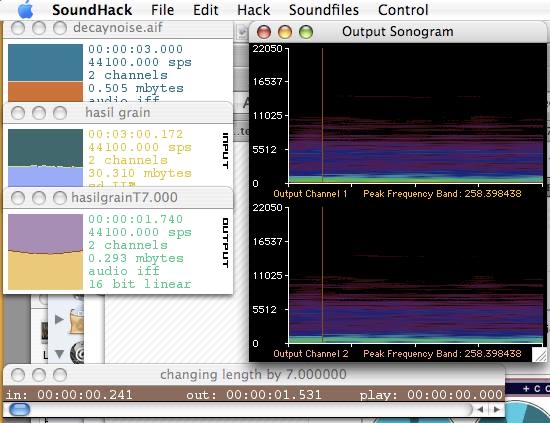The width and height of the screenshot is (550, 423).
Task: Click the 'Output Channel 1' label
Action: 310,194
